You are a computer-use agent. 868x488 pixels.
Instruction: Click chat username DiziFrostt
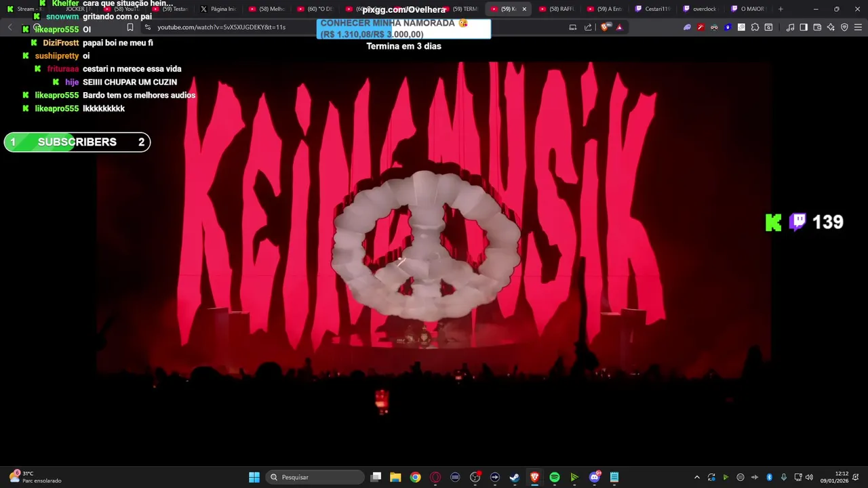[x=61, y=43]
